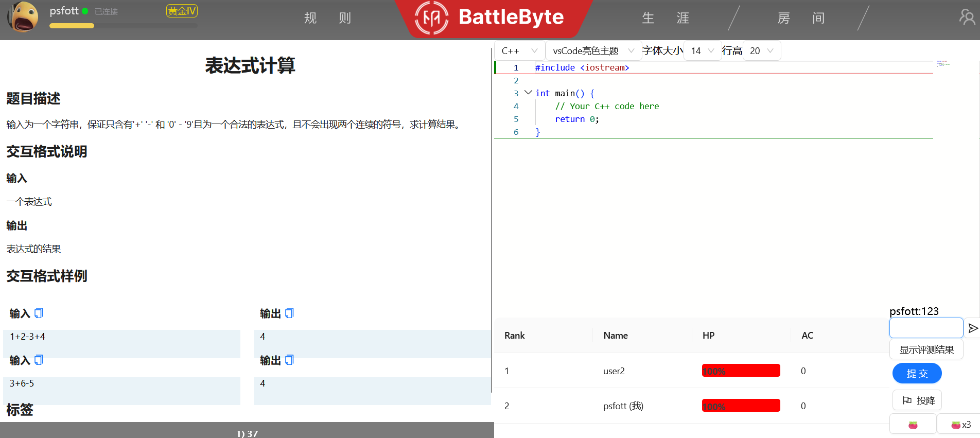Click the 显示评测结果 button

(x=926, y=350)
